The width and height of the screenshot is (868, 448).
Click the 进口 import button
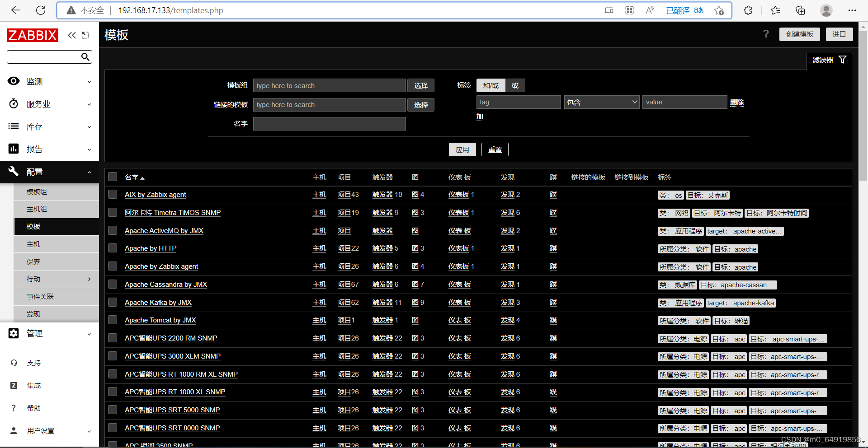(x=839, y=34)
